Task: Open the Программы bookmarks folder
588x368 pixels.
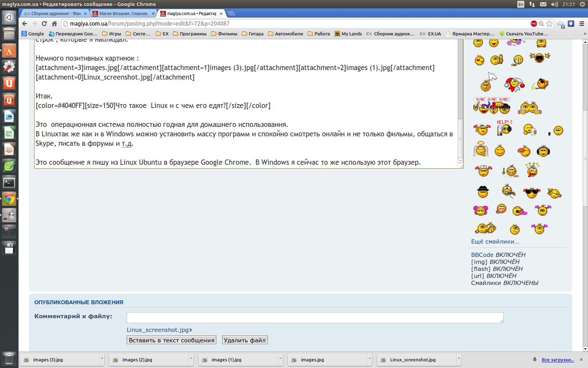Action: (190, 34)
